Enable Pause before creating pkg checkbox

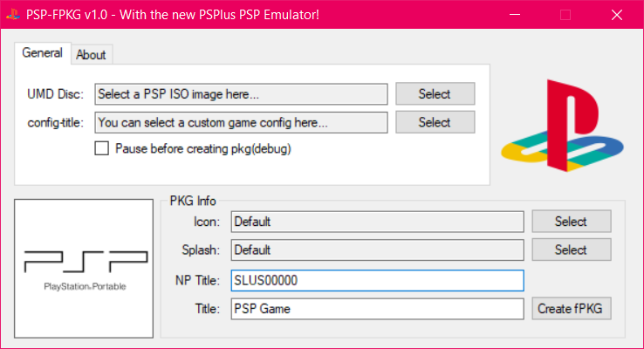(102, 148)
